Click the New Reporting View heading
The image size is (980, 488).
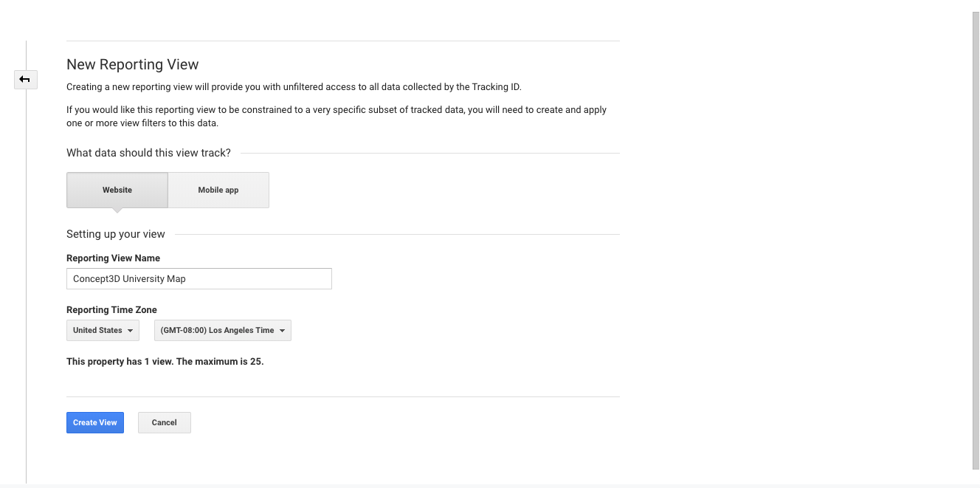coord(133,64)
